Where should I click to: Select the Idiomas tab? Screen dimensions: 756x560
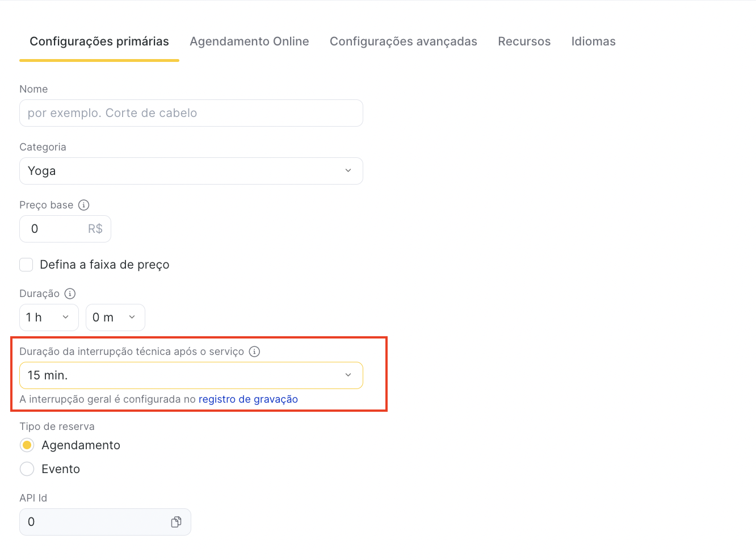(x=593, y=41)
